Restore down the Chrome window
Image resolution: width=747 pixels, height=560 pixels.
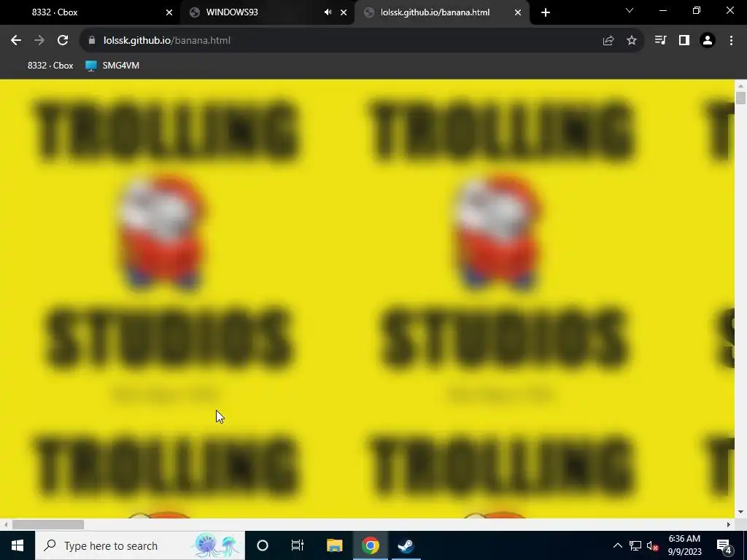697,10
